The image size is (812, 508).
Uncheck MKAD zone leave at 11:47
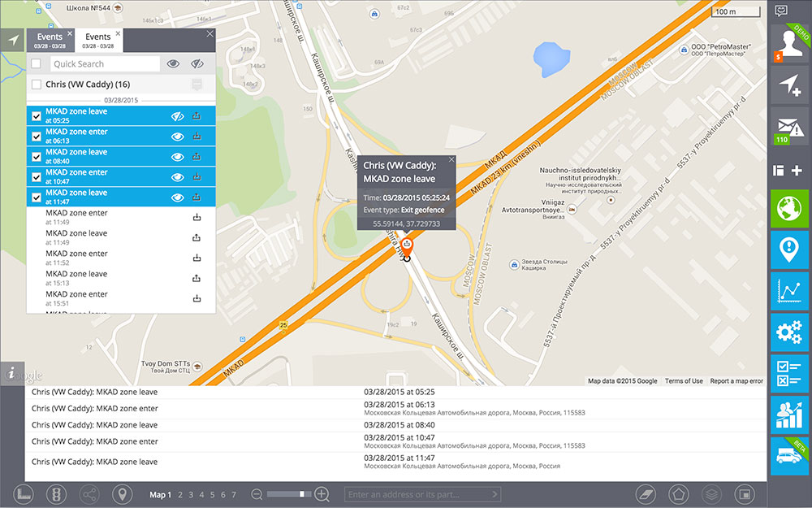pos(37,198)
